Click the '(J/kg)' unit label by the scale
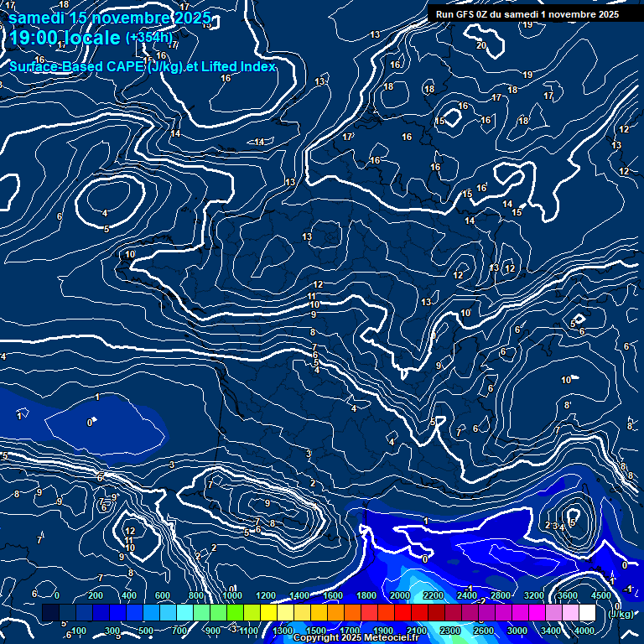 point(621,615)
